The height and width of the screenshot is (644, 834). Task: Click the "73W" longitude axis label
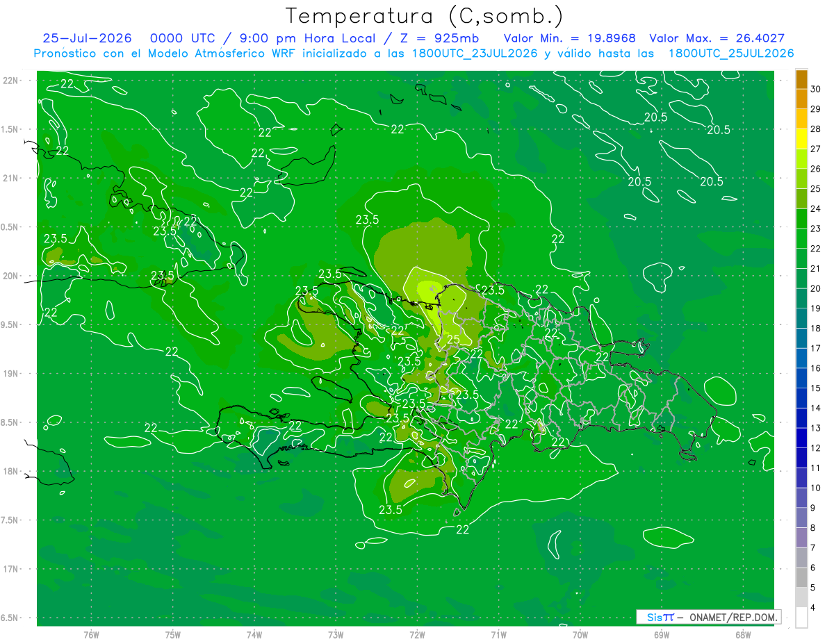[x=336, y=634]
